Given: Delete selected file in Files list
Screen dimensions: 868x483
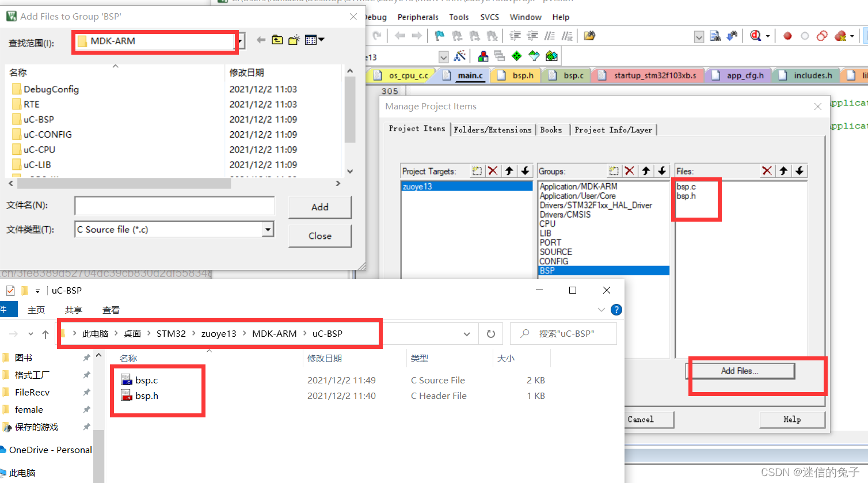Looking at the screenshot, I should point(767,171).
